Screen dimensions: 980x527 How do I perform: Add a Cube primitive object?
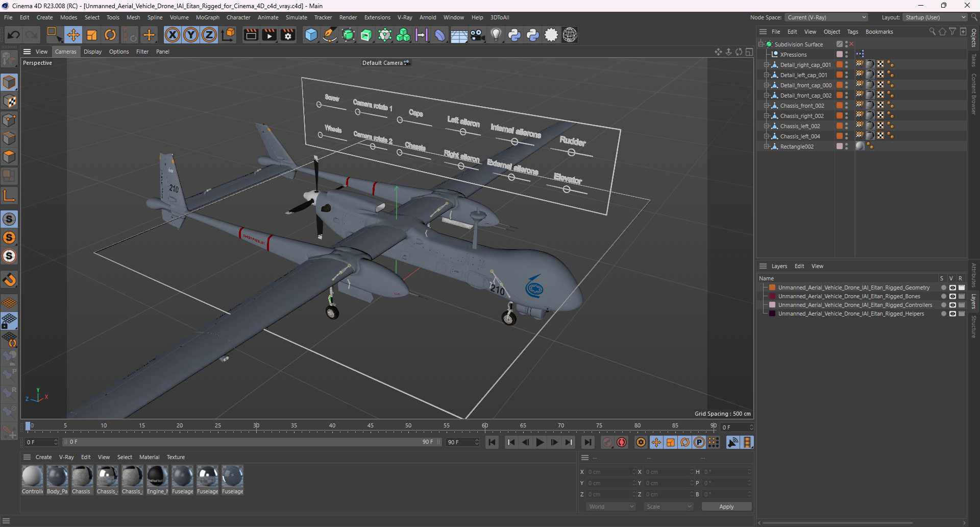pyautogui.click(x=311, y=35)
